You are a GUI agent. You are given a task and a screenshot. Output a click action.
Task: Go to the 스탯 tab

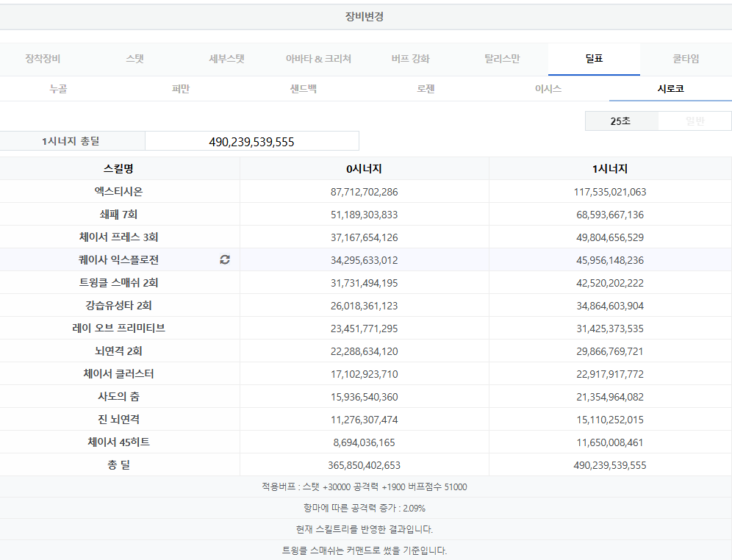tap(135, 59)
